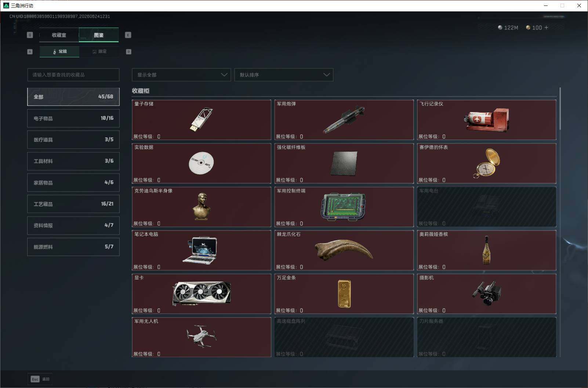This screenshot has height=388, width=588.
Task: Click the 三角洲行动 app icon in title bar
Action: 6,6
